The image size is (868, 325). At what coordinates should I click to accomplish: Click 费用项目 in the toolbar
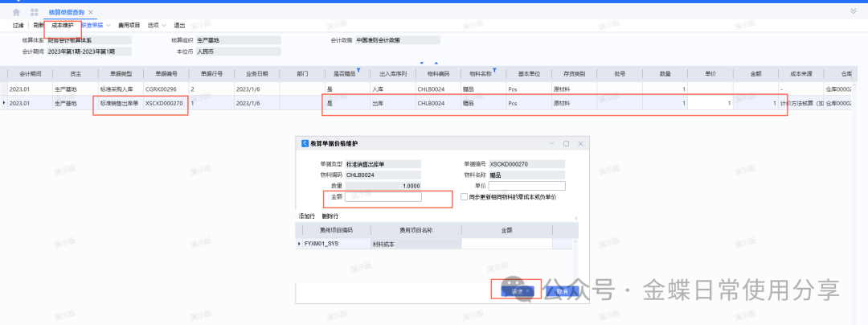129,26
